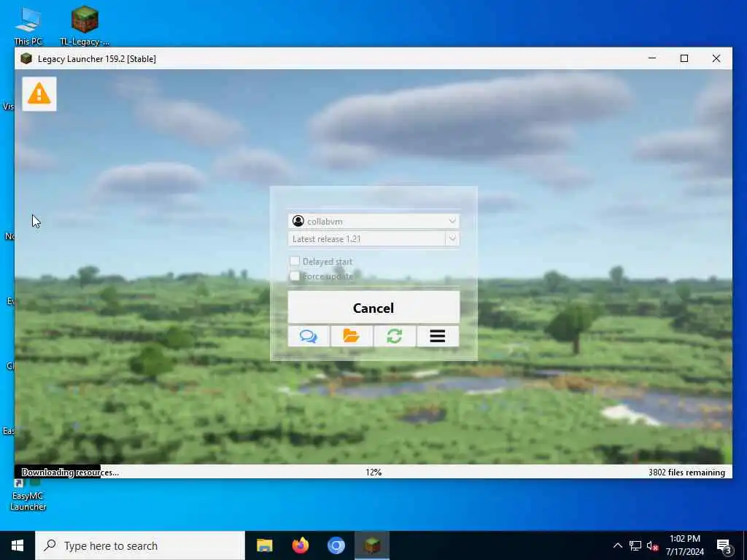The width and height of the screenshot is (747, 560).
Task: Enable the Delayed start checkbox
Action: [x=295, y=261]
